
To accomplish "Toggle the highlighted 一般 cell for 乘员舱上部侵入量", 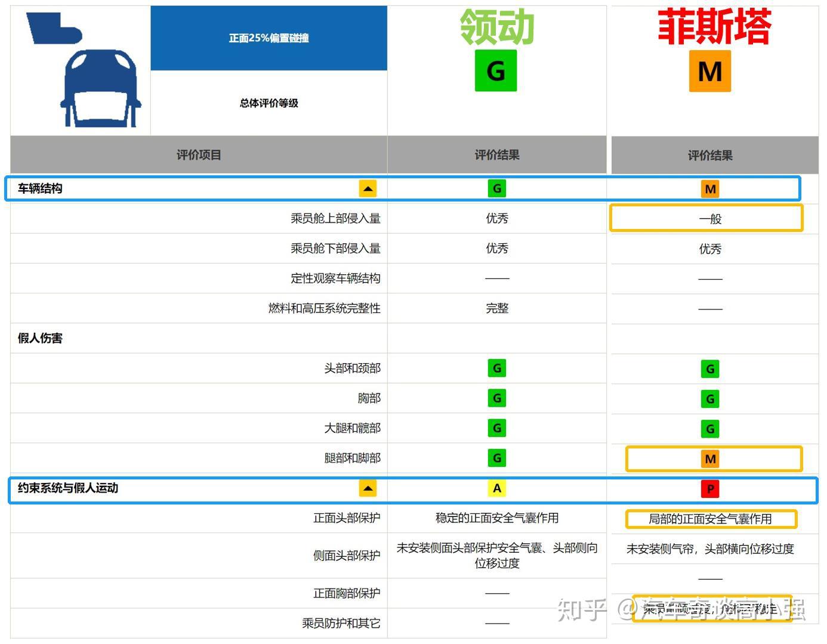I will coord(709,218).
